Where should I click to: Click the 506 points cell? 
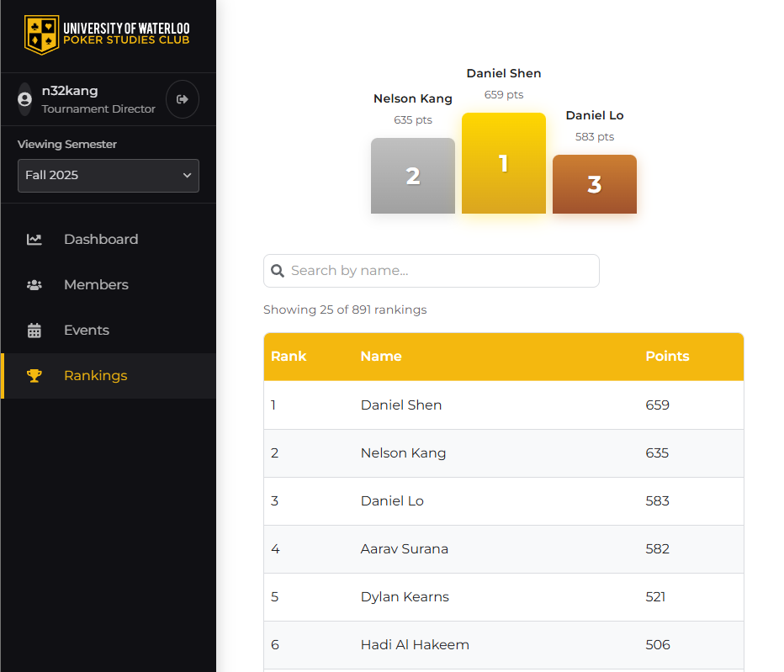tap(658, 645)
